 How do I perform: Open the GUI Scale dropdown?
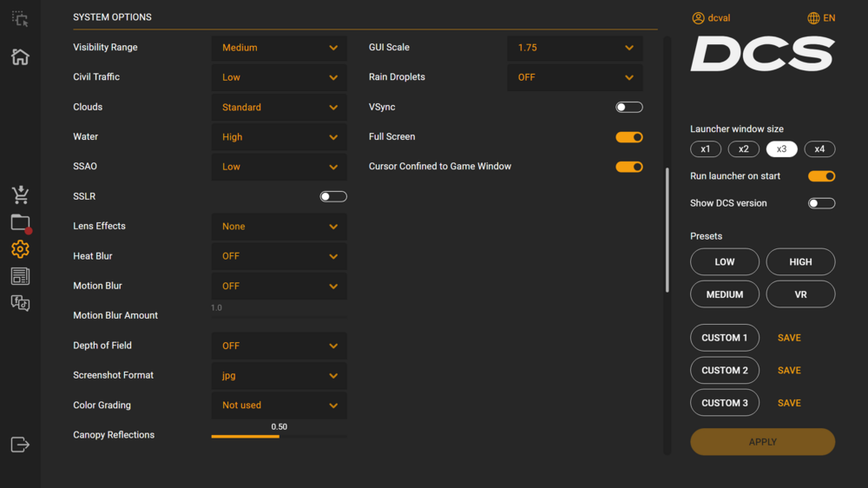575,48
